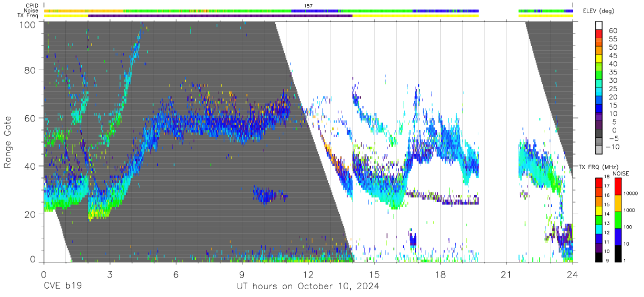The width and height of the screenshot is (644, 297).
Task: Click the CPID value 157
Action: [x=308, y=6]
